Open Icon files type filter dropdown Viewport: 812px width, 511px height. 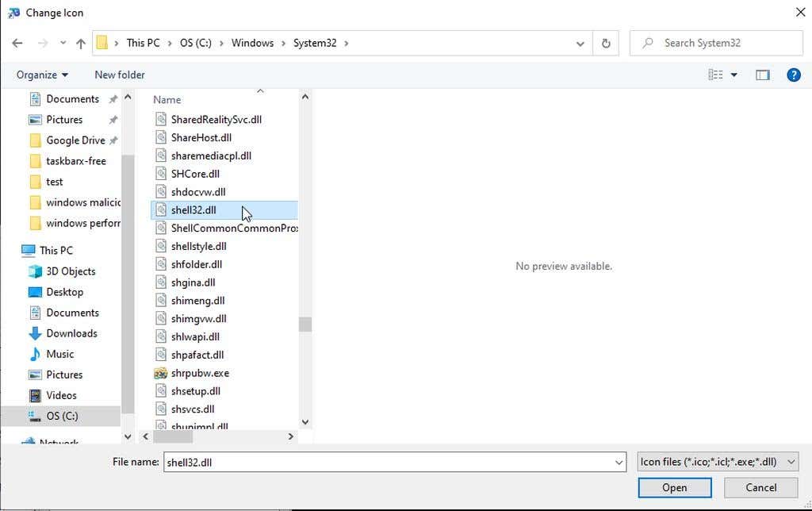tap(718, 462)
